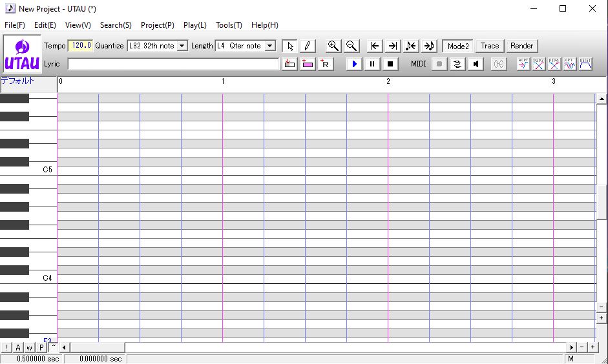Click the Render button
This screenshot has width=608, height=364.
pos(521,46)
